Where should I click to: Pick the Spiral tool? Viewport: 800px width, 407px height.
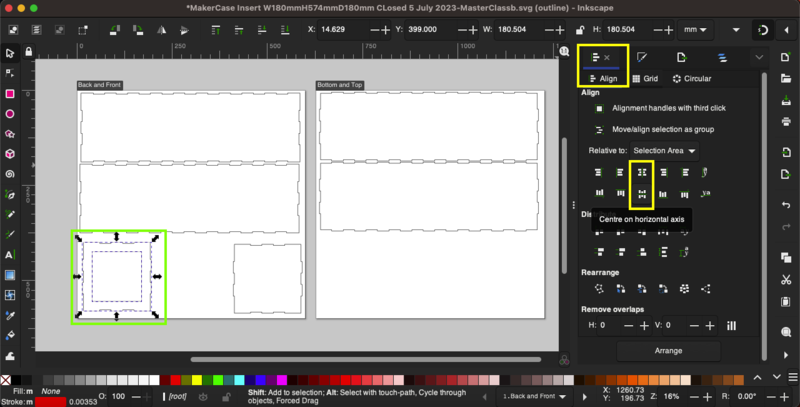coord(9,174)
